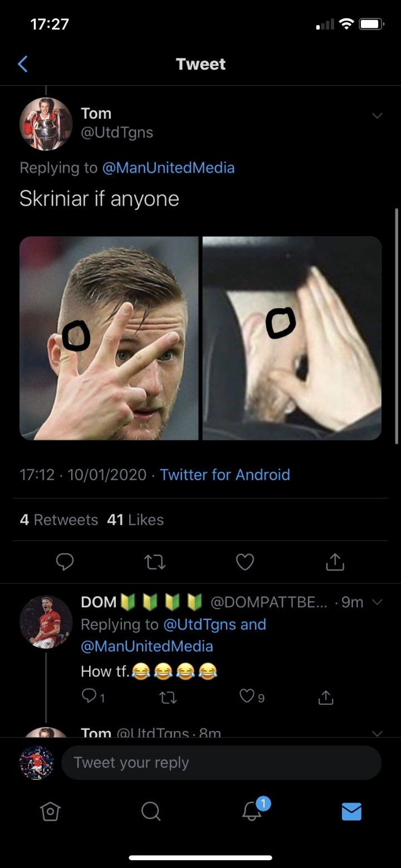Viewport: 401px width, 868px height.
Task: Tap the 'Tweet your reply' field
Action: point(221,763)
